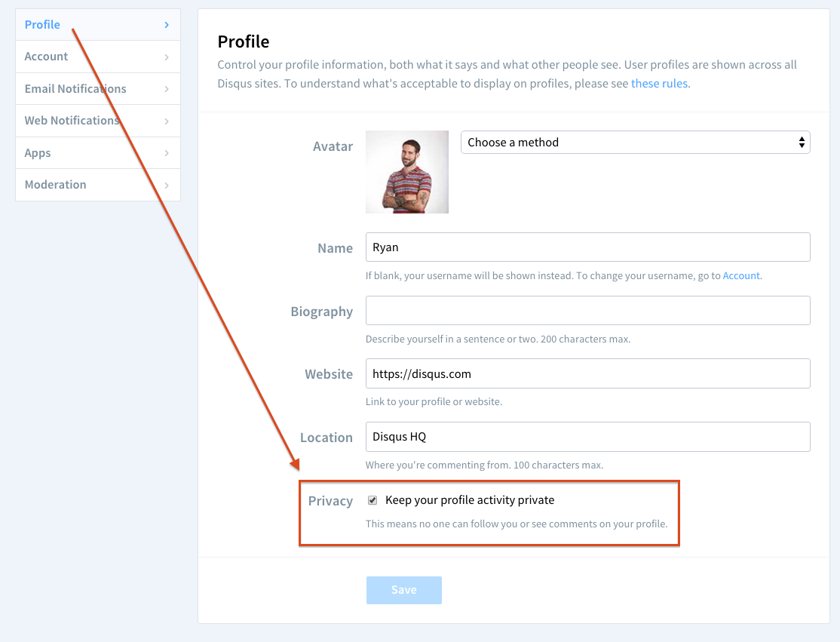Click the chevron next to Apps
840x642 pixels.
tap(167, 153)
